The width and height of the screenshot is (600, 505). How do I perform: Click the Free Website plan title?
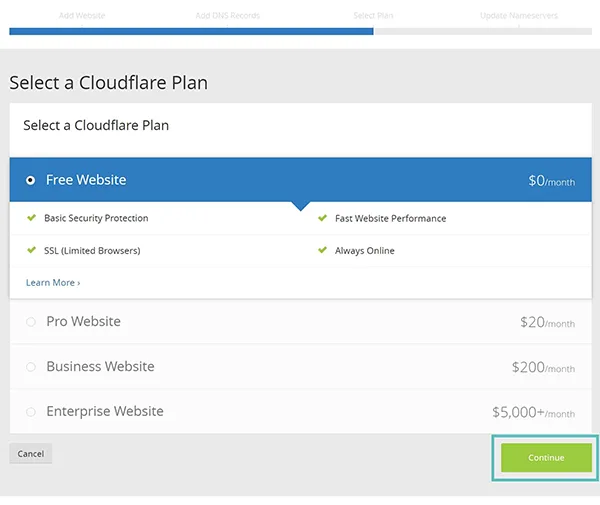pyautogui.click(x=86, y=180)
